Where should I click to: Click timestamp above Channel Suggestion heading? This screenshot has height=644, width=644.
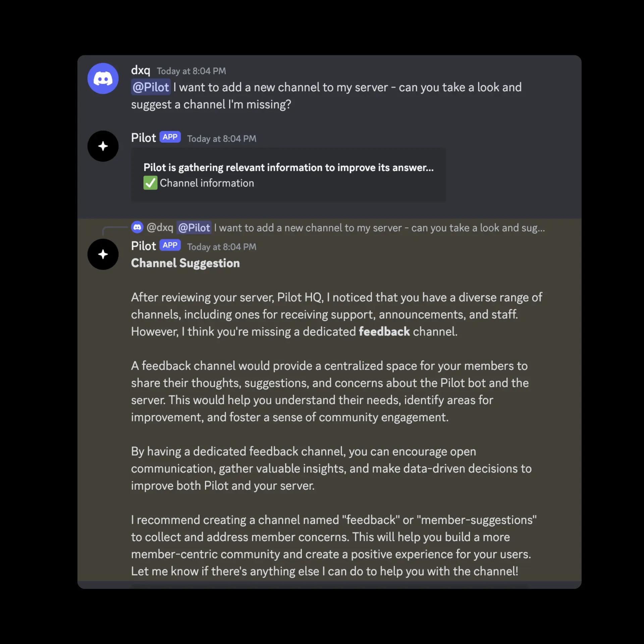(x=221, y=247)
